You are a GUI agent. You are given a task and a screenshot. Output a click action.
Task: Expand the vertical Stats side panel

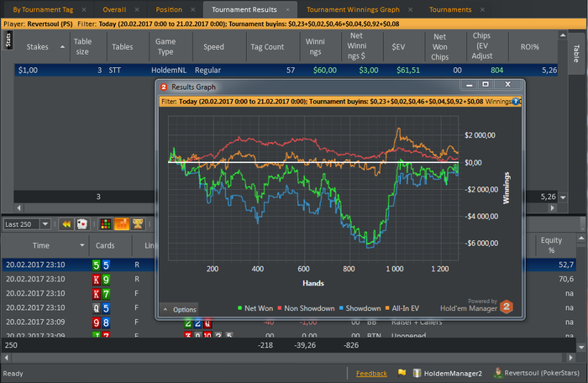point(8,40)
